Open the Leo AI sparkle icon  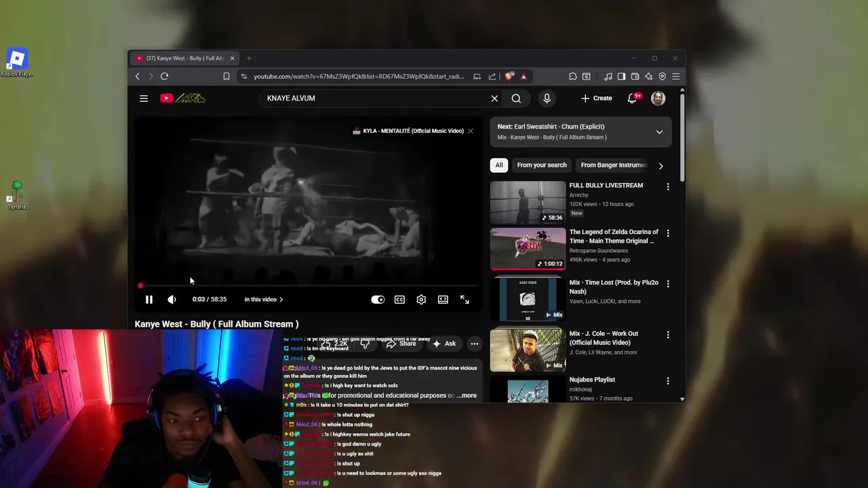648,77
